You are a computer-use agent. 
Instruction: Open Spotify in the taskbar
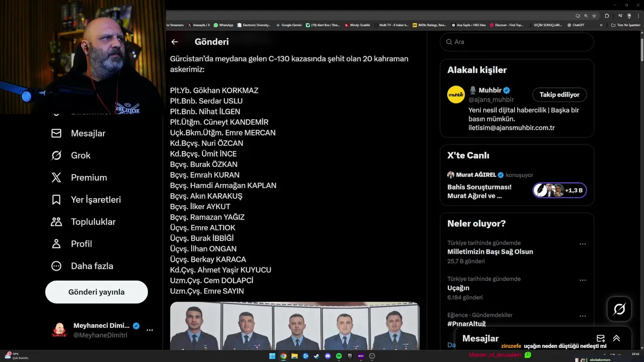tap(339, 356)
